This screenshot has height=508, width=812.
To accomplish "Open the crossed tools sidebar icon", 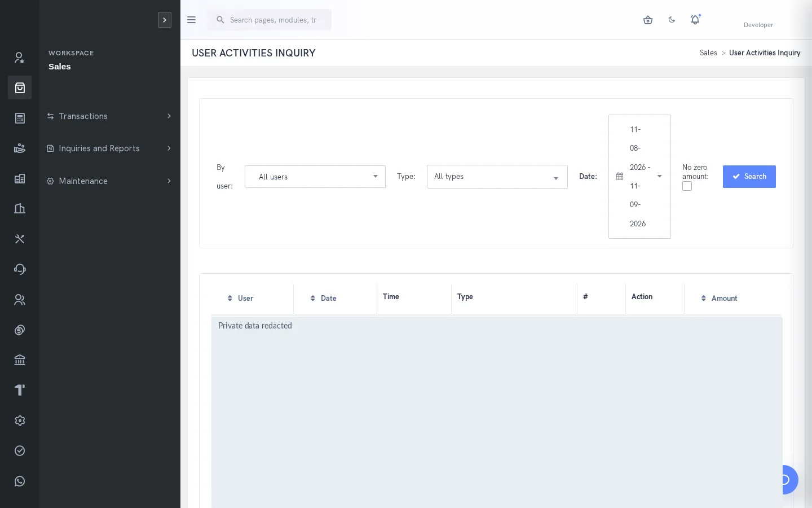I will pos(20,239).
